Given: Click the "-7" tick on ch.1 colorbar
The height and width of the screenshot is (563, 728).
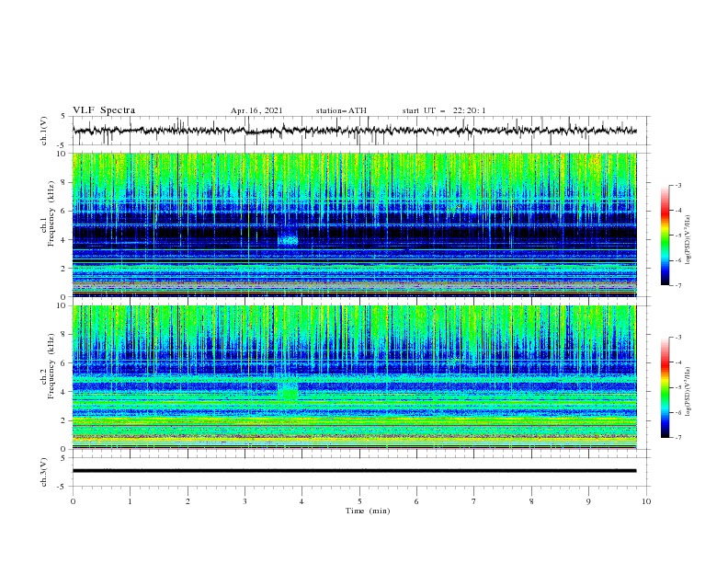Looking at the screenshot, I should pyautogui.click(x=677, y=285).
